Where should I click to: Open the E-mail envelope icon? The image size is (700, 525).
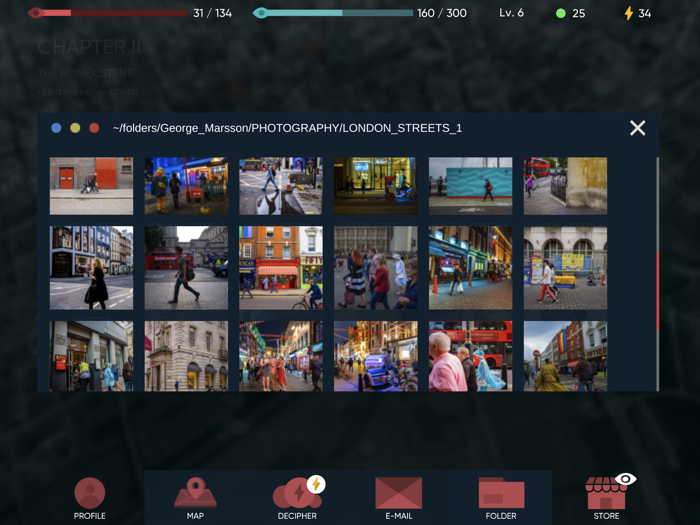(399, 493)
